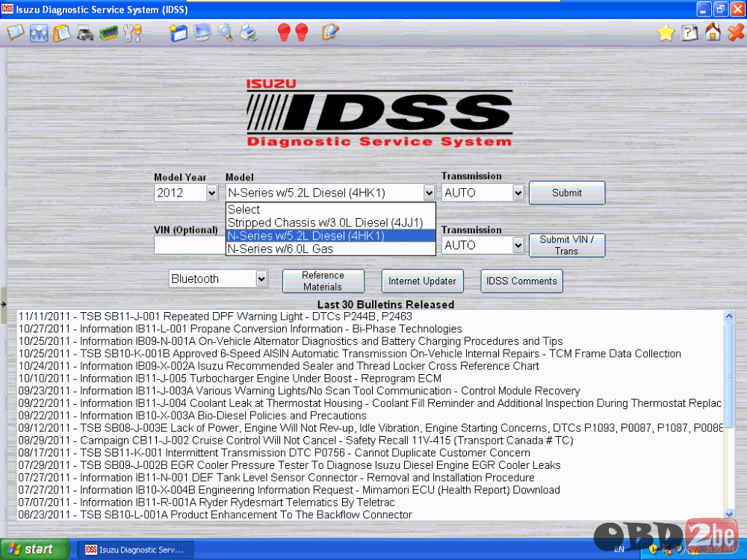Select the green memory module icon

point(109,34)
